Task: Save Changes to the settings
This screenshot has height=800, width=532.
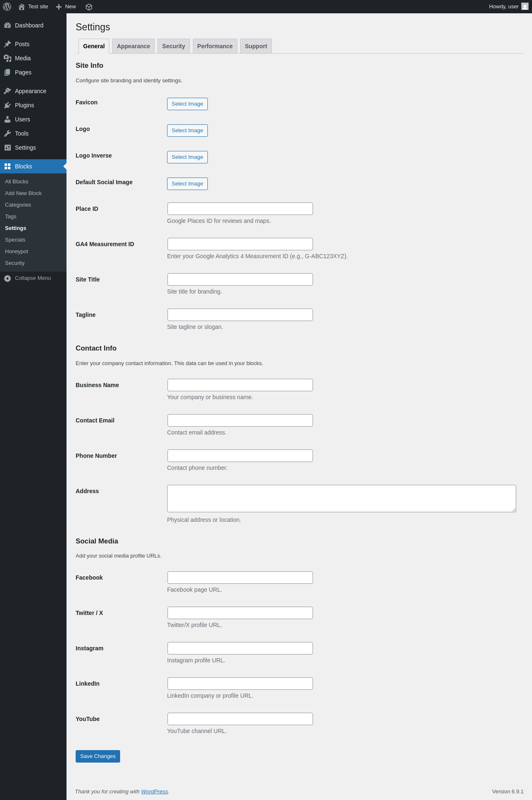Action: 98,756
